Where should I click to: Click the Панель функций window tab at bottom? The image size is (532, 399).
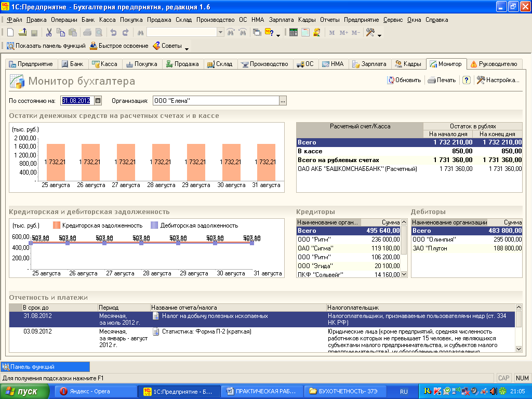pyautogui.click(x=46, y=367)
